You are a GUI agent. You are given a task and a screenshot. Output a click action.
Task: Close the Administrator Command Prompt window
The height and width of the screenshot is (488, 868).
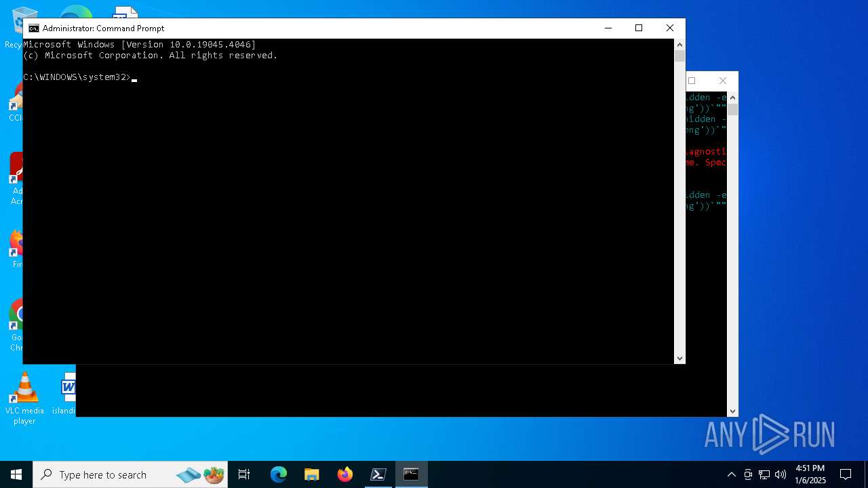(670, 28)
